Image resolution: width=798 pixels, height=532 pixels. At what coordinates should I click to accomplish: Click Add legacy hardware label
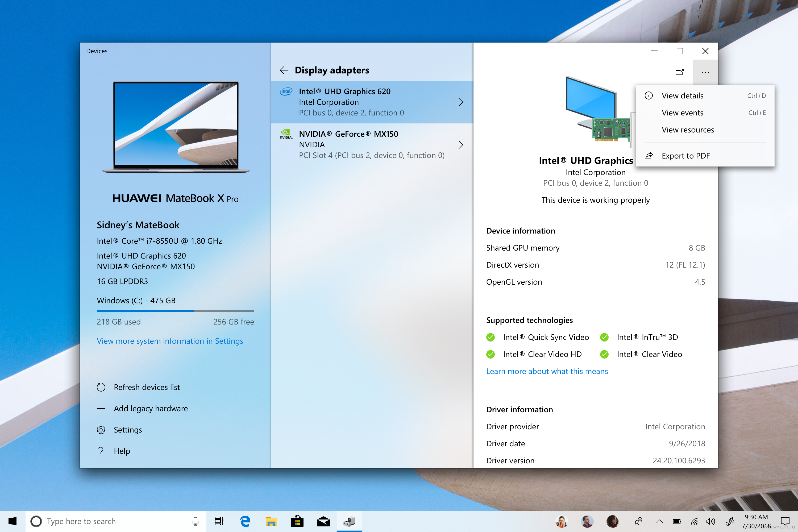(151, 409)
